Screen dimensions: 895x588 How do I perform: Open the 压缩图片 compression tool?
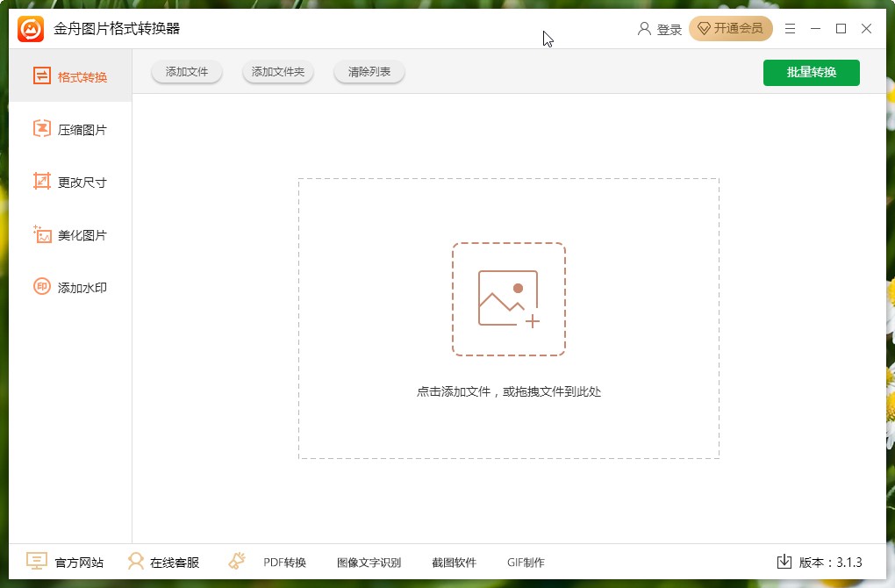point(70,128)
